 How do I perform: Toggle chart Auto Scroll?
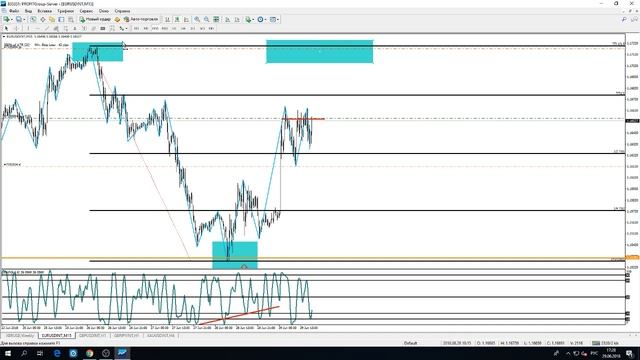pyautogui.click(x=227, y=19)
